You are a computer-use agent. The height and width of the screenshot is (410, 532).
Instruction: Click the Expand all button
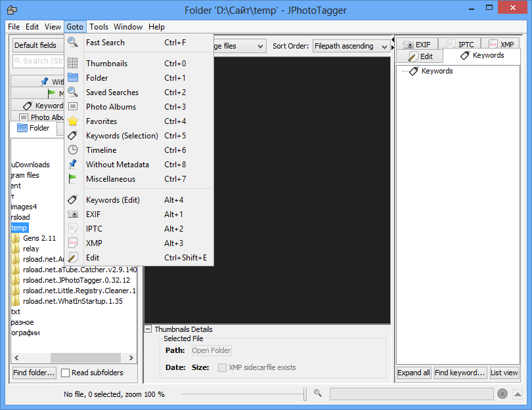413,373
